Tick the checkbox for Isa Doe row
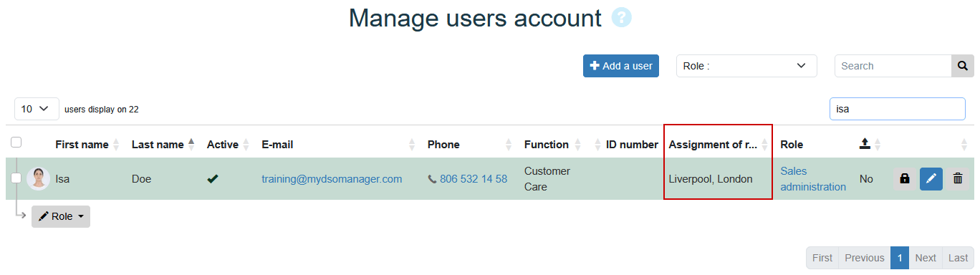 coord(16,178)
